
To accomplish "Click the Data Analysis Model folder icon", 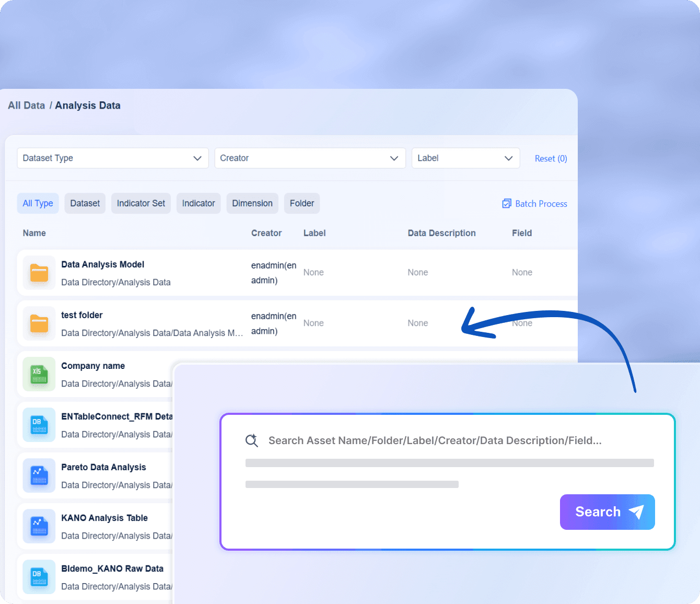I will [x=39, y=273].
